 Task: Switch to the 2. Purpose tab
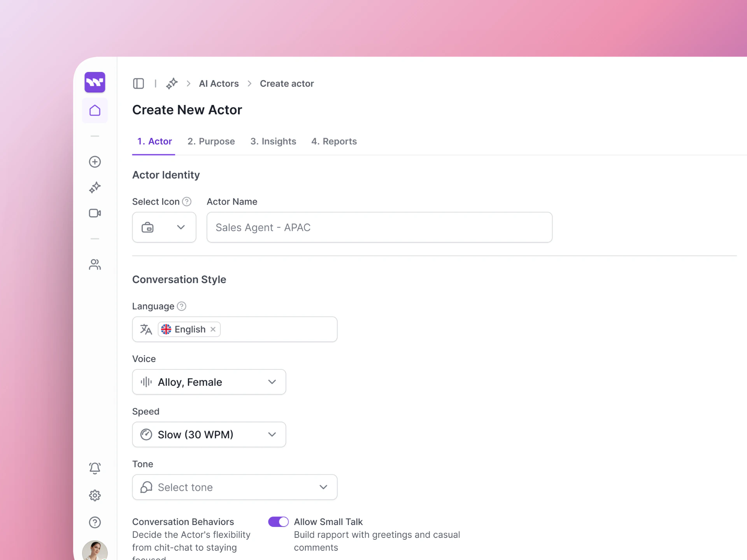click(x=211, y=141)
